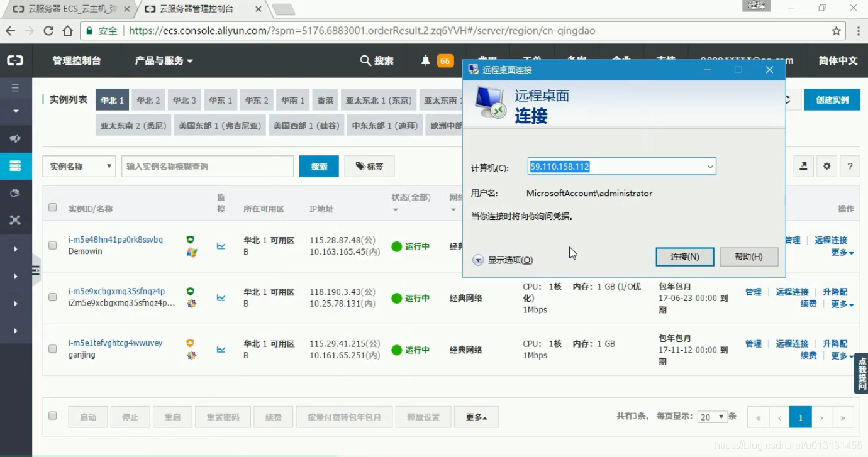
Task: Open 产品与服务 dropdown menu
Action: point(164,60)
